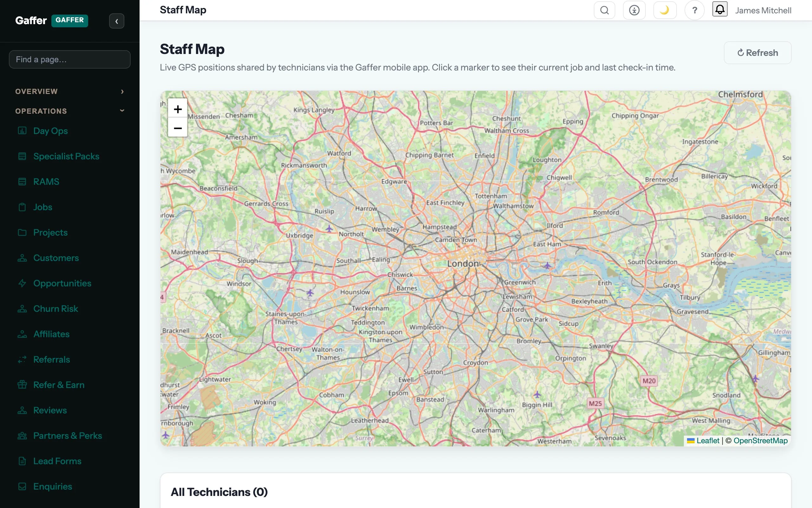Open Jobs in the sidebar
Image resolution: width=812 pixels, height=508 pixels.
point(43,207)
